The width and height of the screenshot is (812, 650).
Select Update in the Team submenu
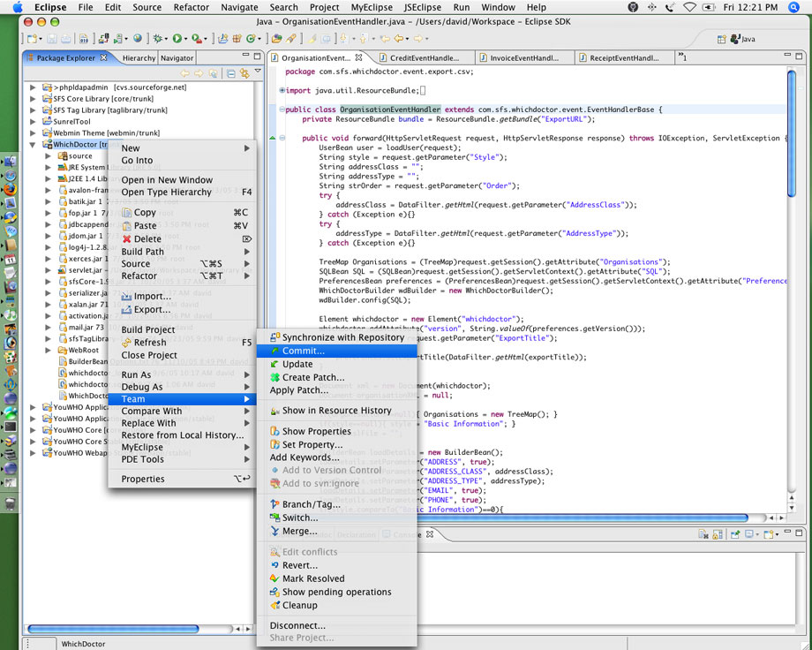click(336, 364)
